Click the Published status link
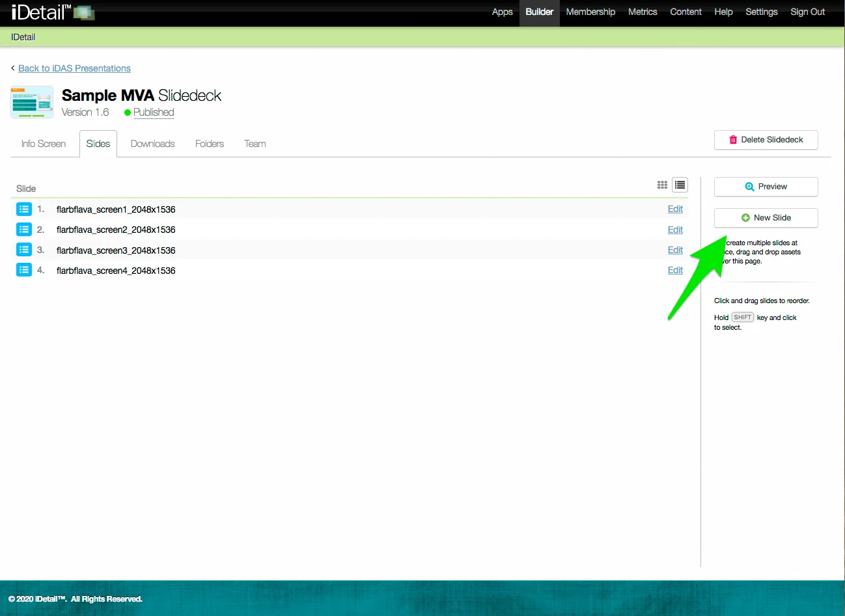 coord(154,112)
